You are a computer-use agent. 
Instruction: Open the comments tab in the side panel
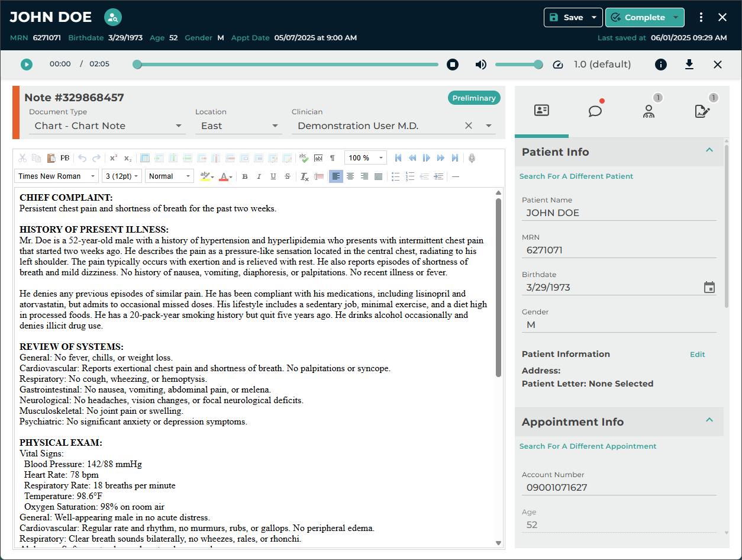point(595,111)
